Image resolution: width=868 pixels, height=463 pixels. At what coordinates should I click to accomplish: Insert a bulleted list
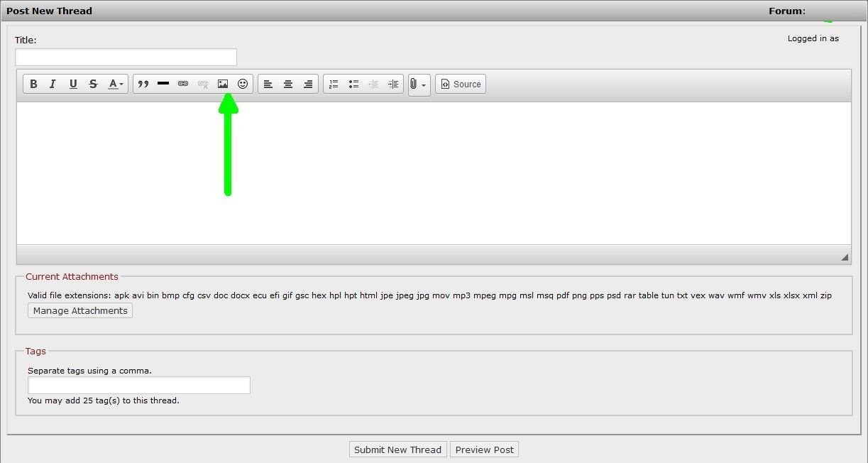pos(353,84)
